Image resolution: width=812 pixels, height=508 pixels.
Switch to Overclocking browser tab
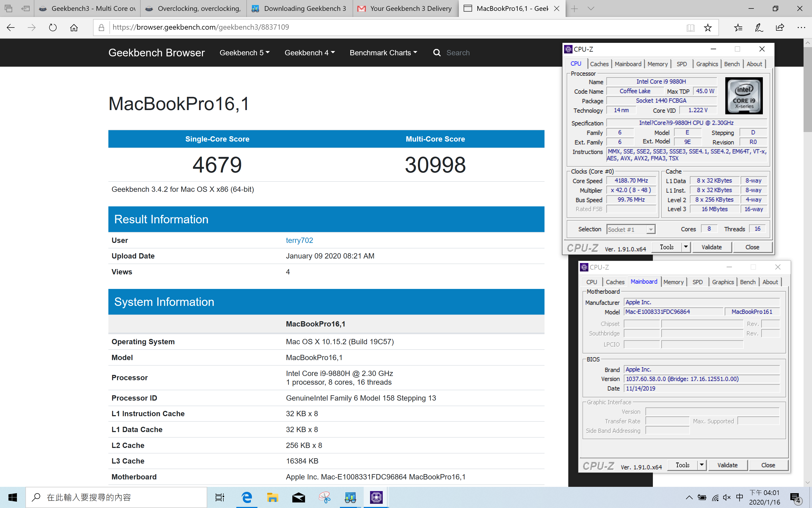[193, 9]
